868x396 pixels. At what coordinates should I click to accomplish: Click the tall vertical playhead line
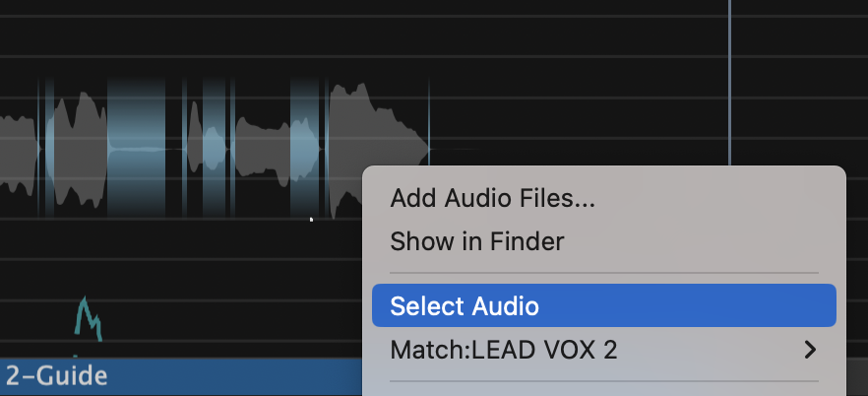(x=729, y=79)
